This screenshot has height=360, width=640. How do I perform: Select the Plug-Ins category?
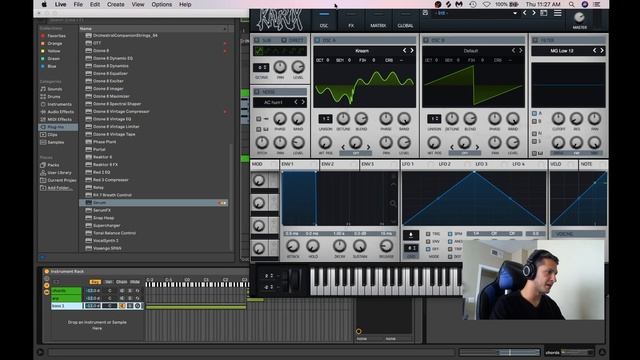point(58,127)
